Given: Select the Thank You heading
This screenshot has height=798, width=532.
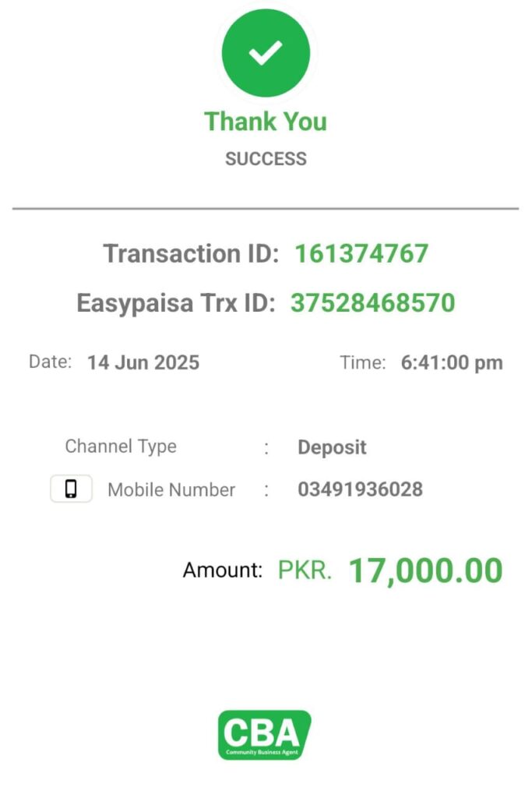Looking at the screenshot, I should tap(266, 122).
